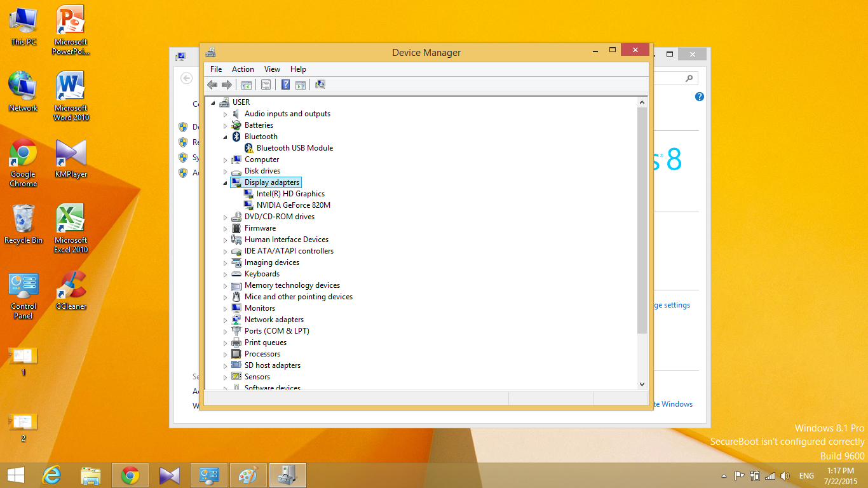868x488 pixels.
Task: Select Intel(R) HD Graphics adapter
Action: coord(290,194)
